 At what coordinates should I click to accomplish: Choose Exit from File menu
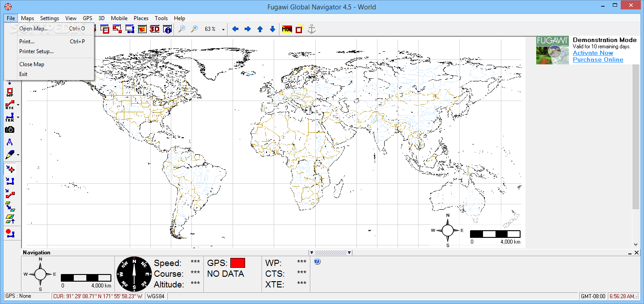(49, 74)
